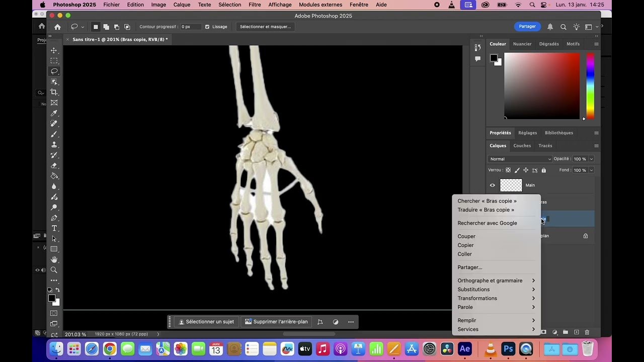Expand Orthographe et grammaire submenu
Viewport: 644px width, 362px height.
(x=496, y=281)
